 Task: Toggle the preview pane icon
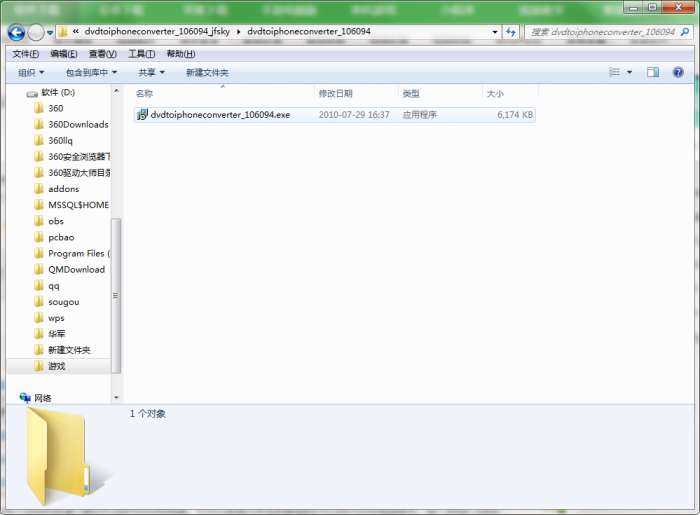(653, 72)
